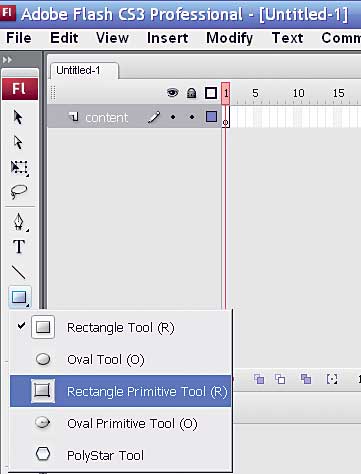Open the Edit menu

[x=64, y=38]
